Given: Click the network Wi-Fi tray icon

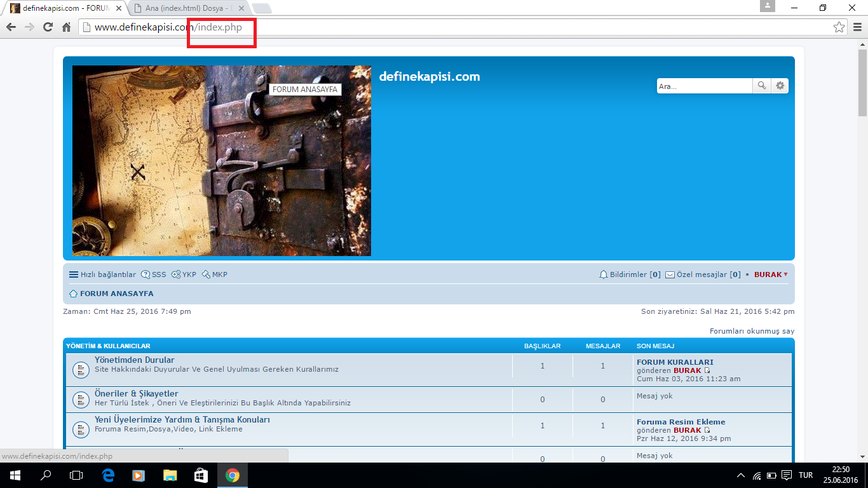Looking at the screenshot, I should (757, 475).
